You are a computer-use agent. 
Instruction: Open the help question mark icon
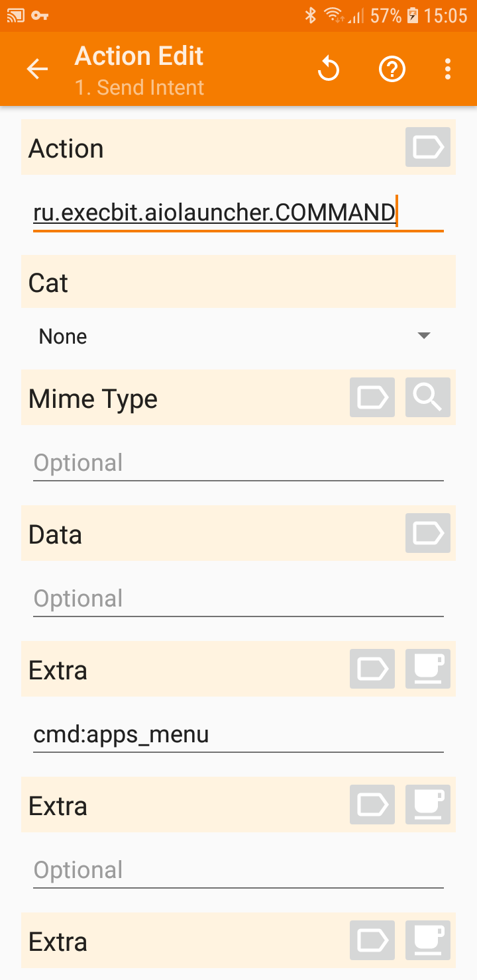click(x=392, y=69)
